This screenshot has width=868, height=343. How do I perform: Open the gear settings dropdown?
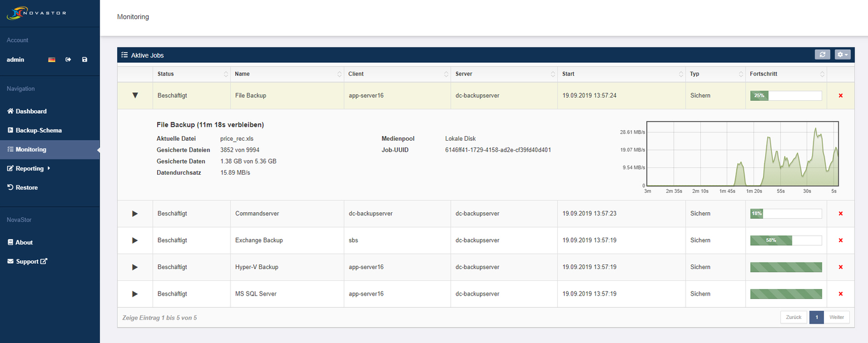point(842,54)
